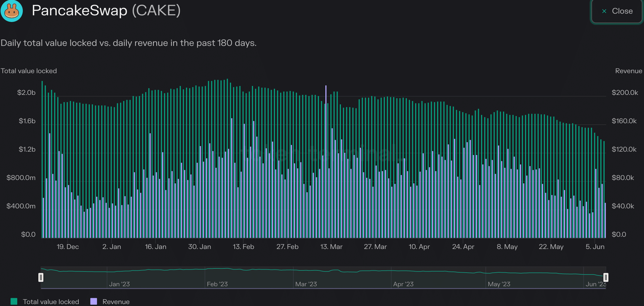
Task: Click the '19. Dec' date label
Action: point(68,247)
